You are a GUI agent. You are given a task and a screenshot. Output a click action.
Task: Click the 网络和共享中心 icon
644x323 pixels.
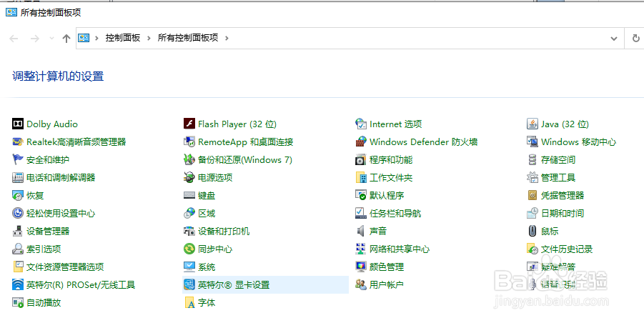[361, 249]
